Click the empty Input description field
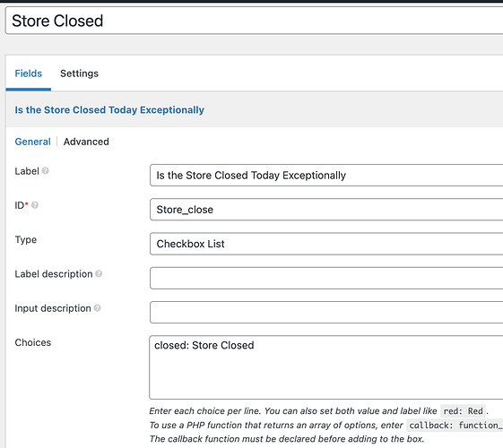503x448 pixels. coord(326,313)
